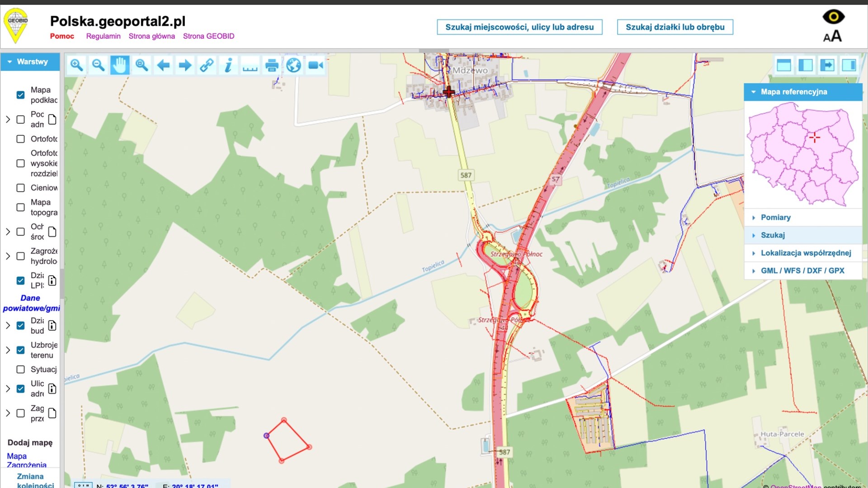The image size is (868, 488).
Task: Select the info identify tool
Action: click(228, 65)
